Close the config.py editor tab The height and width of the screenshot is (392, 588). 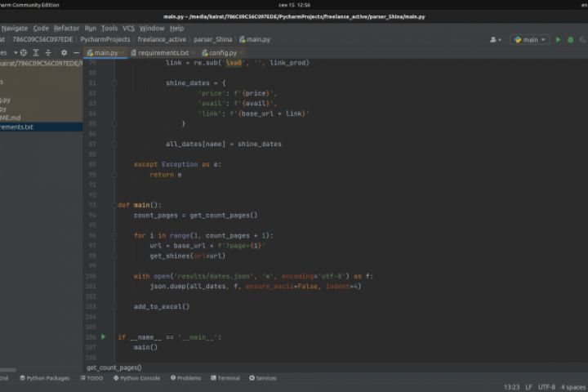[242, 53]
